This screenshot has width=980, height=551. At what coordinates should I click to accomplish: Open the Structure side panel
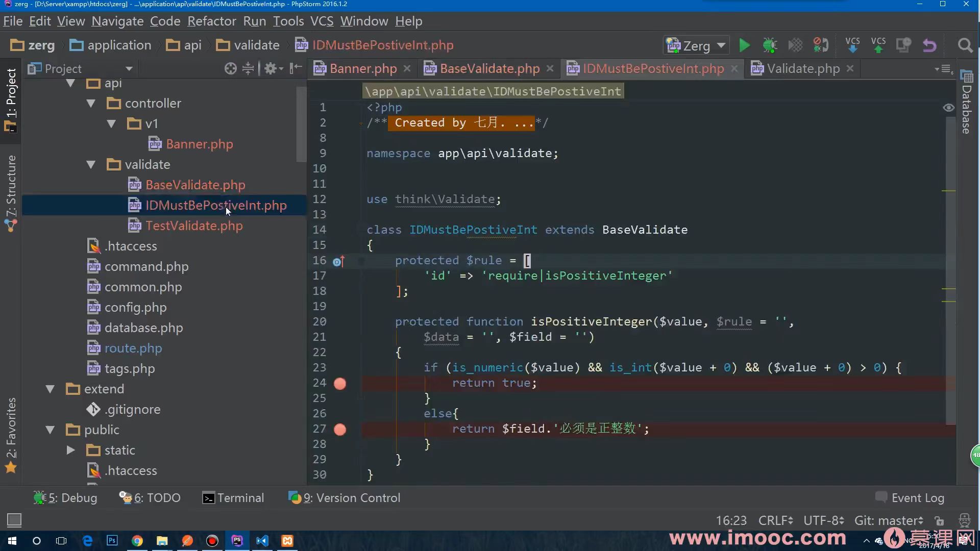(x=11, y=193)
